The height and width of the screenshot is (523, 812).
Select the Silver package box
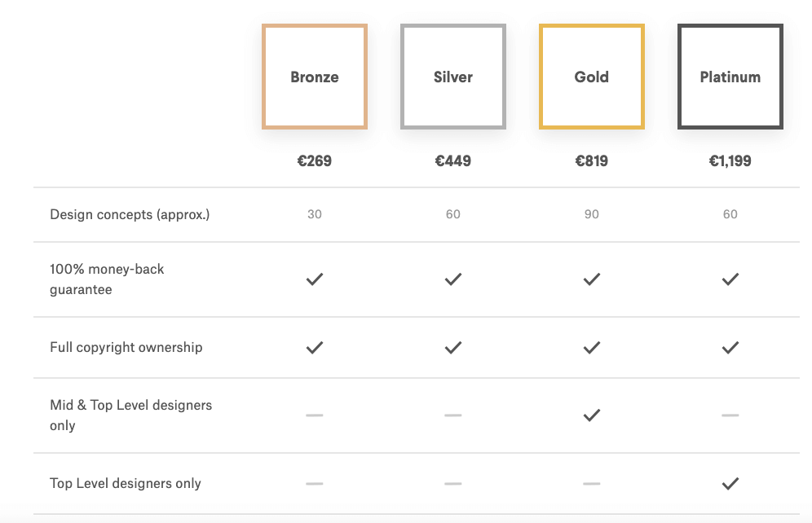click(453, 77)
